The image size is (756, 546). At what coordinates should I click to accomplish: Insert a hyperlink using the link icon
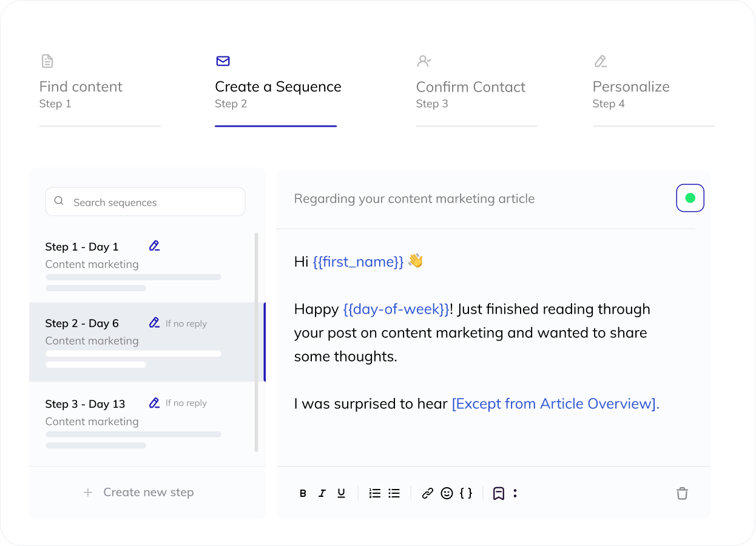click(x=428, y=493)
